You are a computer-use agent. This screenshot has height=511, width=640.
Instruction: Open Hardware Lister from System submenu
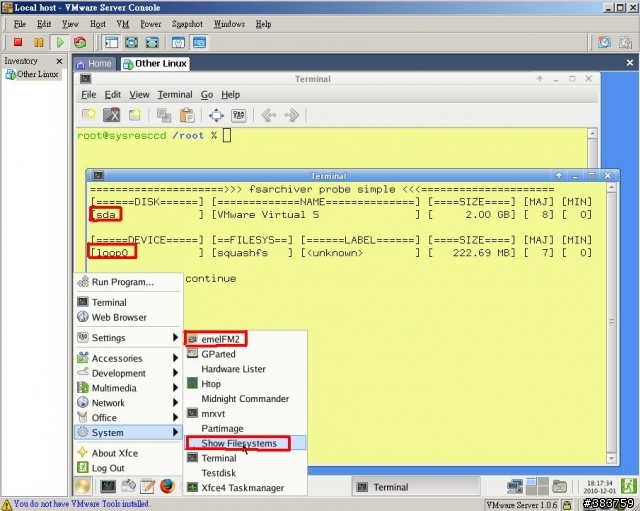245,369
